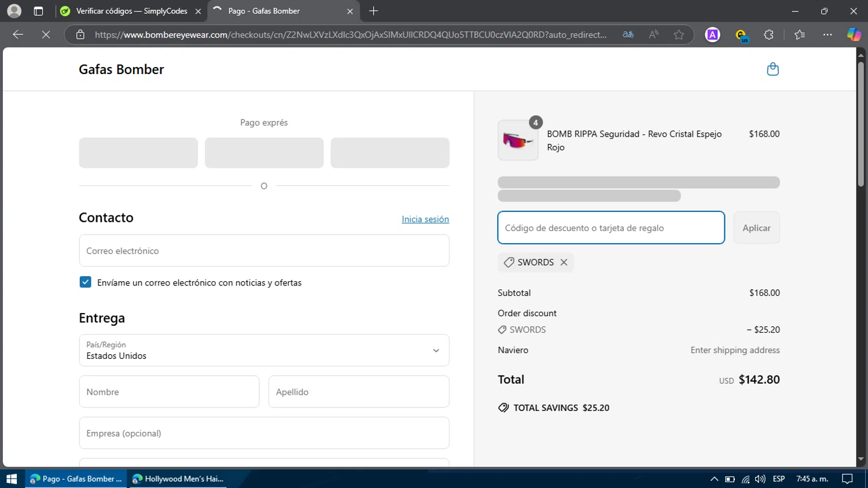The width and height of the screenshot is (868, 488).
Task: Click the Inicia sesión link
Action: pyautogui.click(x=425, y=219)
